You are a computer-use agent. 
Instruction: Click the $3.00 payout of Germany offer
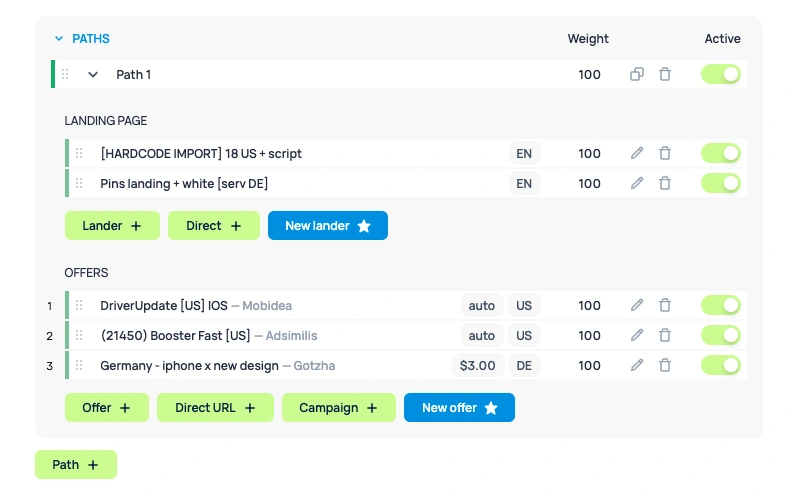tap(477, 365)
